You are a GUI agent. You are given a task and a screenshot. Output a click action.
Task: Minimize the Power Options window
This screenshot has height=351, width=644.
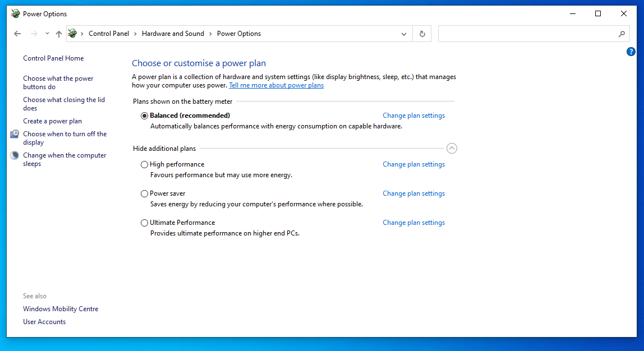(x=573, y=13)
